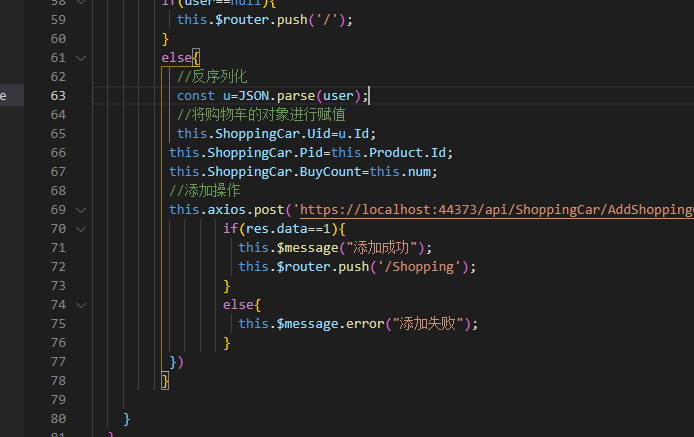Click the "添加成功" string on line 71

pos(382,248)
